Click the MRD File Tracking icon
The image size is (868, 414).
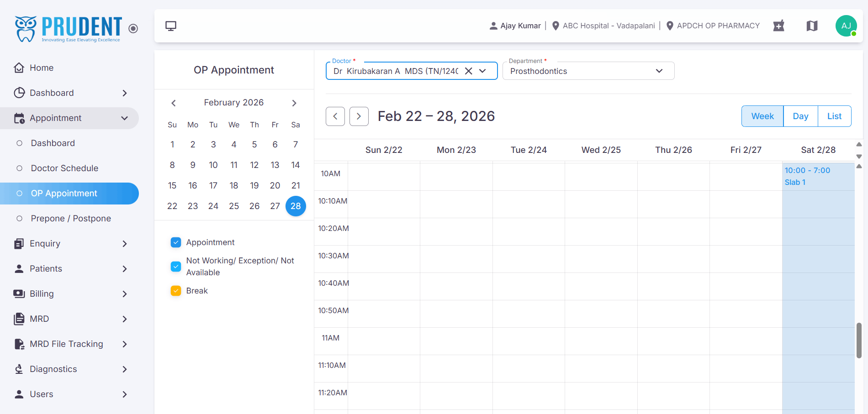pyautogui.click(x=19, y=344)
